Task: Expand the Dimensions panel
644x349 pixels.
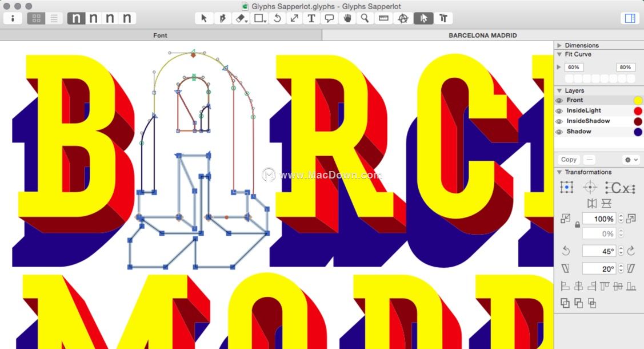Action: 559,45
